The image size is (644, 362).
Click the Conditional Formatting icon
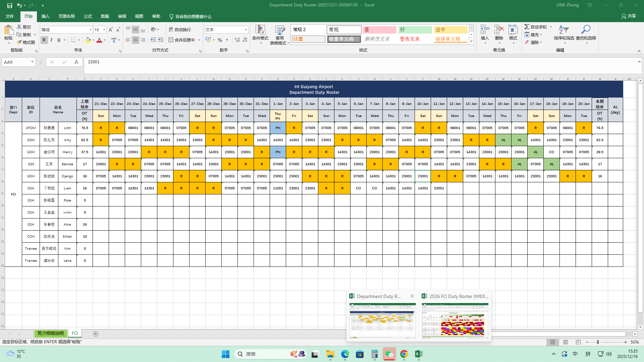point(260,30)
